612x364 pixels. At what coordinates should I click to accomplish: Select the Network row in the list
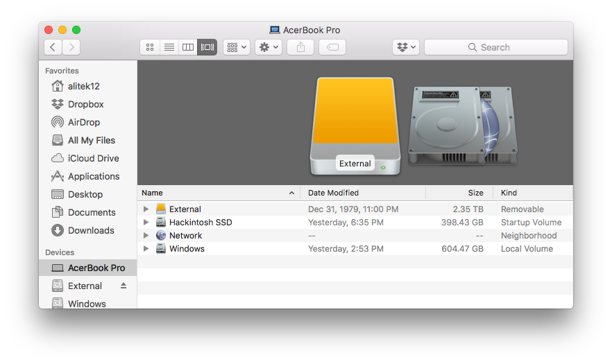pyautogui.click(x=355, y=236)
